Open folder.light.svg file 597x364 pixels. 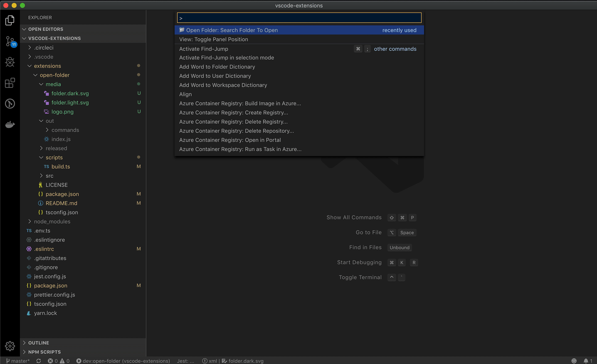tap(83, 103)
